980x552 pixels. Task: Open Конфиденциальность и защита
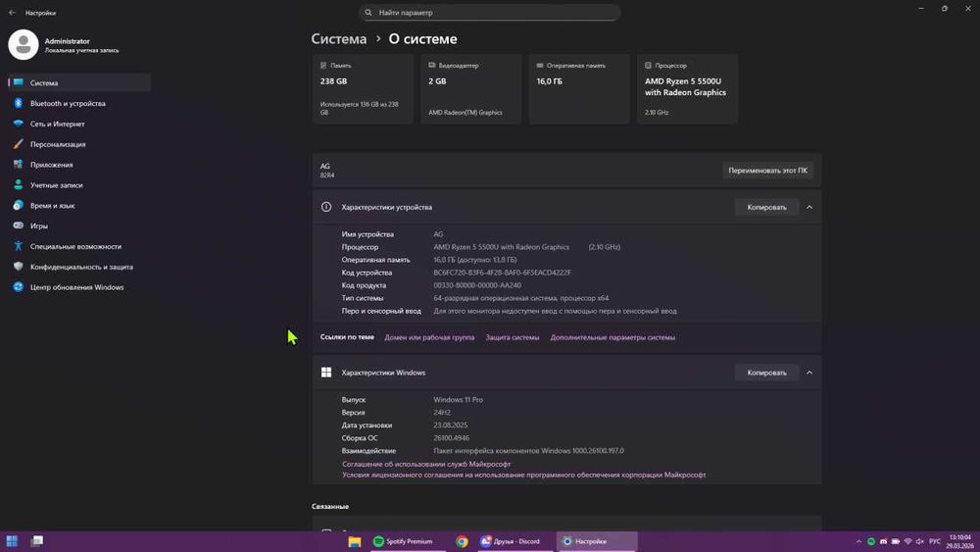[x=79, y=267]
